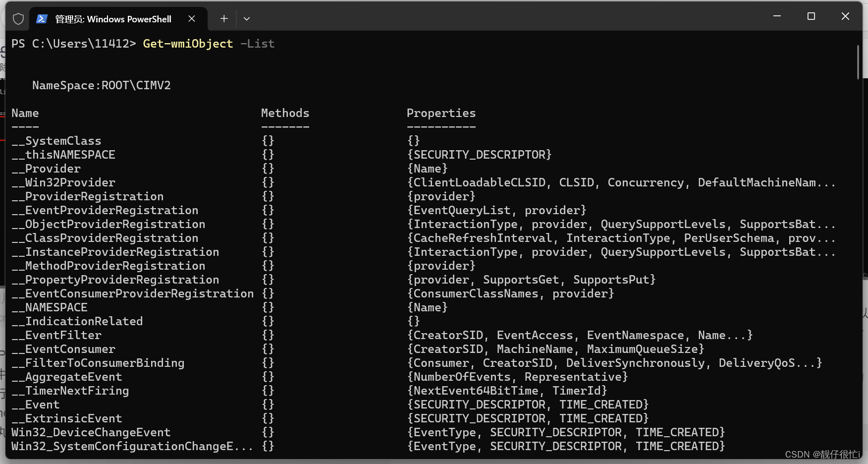Click the __InstanceProviderRegistration row name

pyautogui.click(x=115, y=252)
